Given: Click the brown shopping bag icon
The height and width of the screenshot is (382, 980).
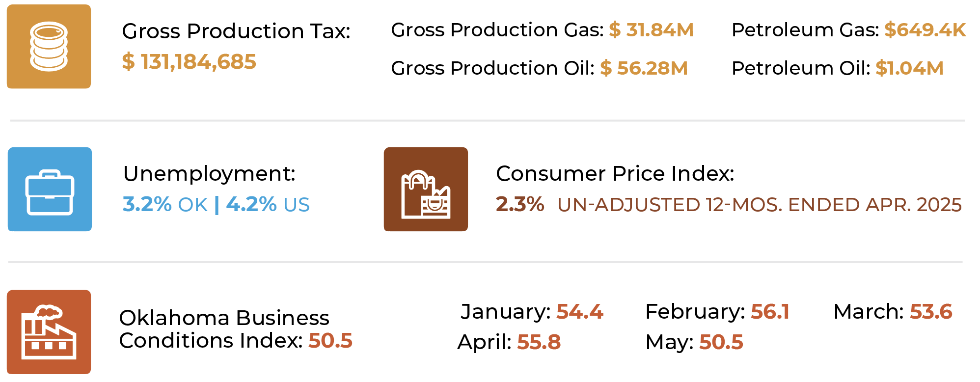Looking at the screenshot, I should tap(426, 190).
